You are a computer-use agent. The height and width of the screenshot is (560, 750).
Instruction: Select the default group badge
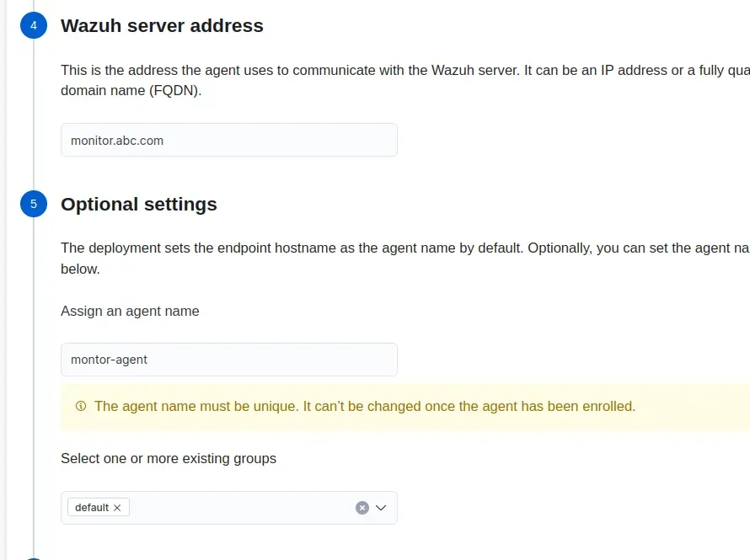91,508
